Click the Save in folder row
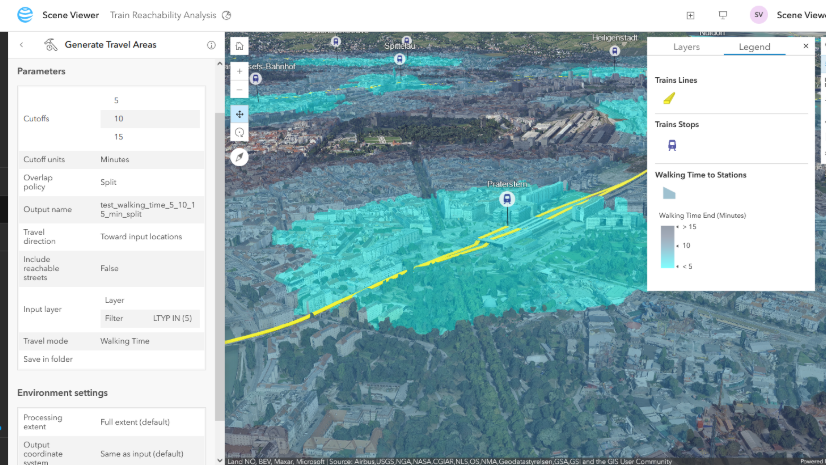 [111, 359]
